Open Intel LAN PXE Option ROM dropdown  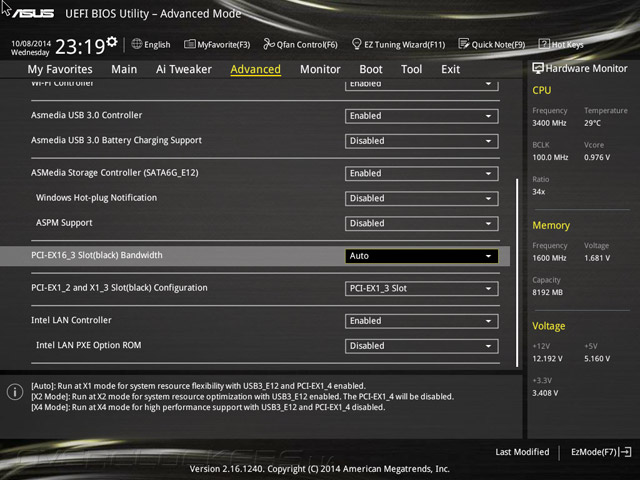[x=421, y=346]
